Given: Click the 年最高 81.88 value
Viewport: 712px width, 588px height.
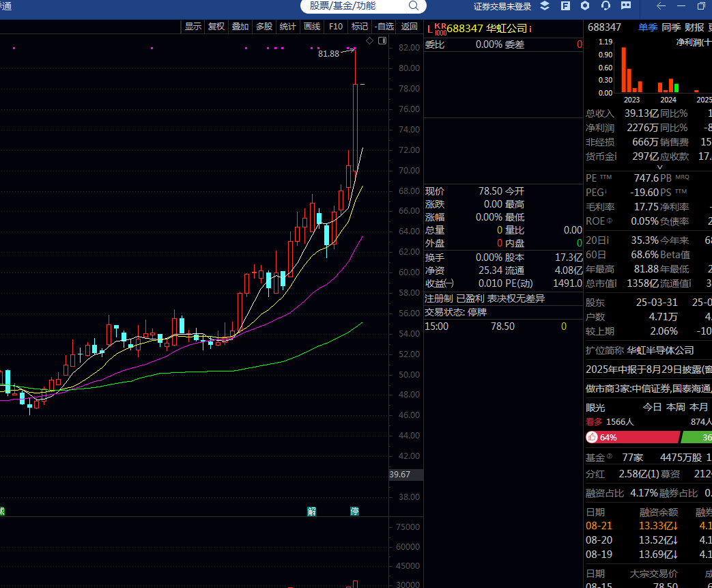Looking at the screenshot, I should (646, 269).
